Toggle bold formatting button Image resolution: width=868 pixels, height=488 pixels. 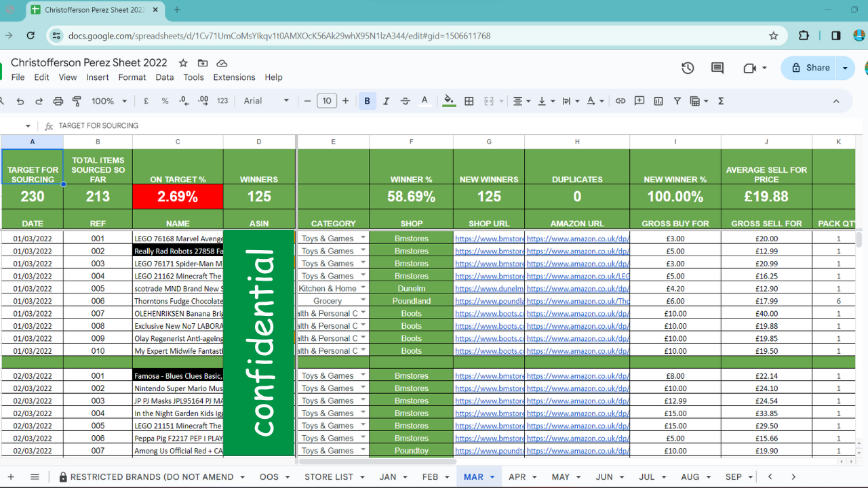367,101
